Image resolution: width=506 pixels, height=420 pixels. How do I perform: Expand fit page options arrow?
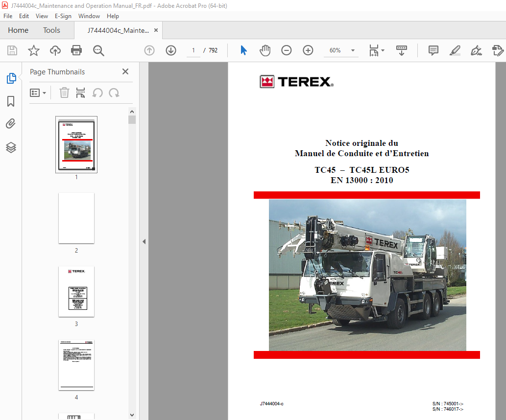(383, 50)
